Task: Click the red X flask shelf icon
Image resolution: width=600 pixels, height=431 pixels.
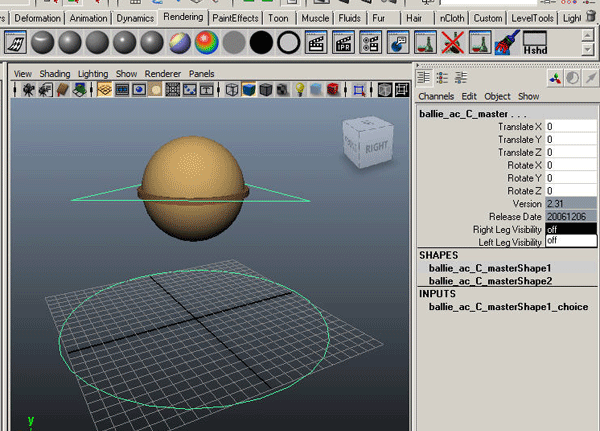Action: tap(452, 42)
